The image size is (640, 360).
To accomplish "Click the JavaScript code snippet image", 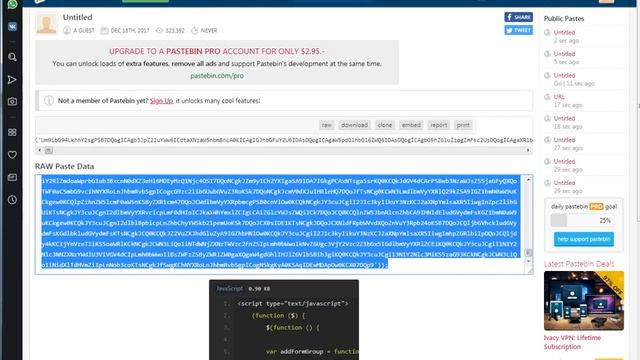I will 284,320.
